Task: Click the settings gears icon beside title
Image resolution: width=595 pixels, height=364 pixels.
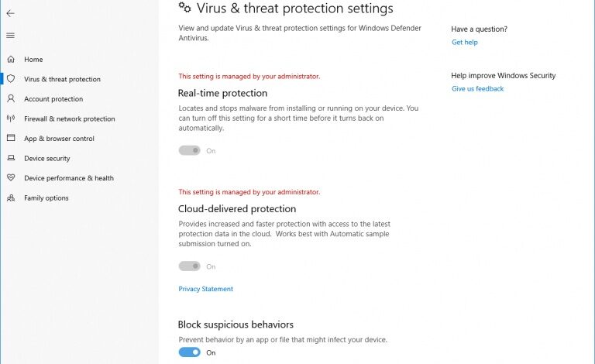Action: [x=184, y=9]
